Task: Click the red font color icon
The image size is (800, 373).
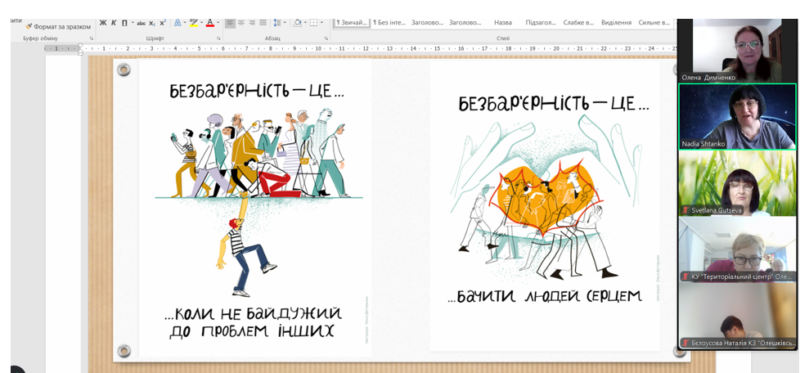Action: tap(210, 23)
